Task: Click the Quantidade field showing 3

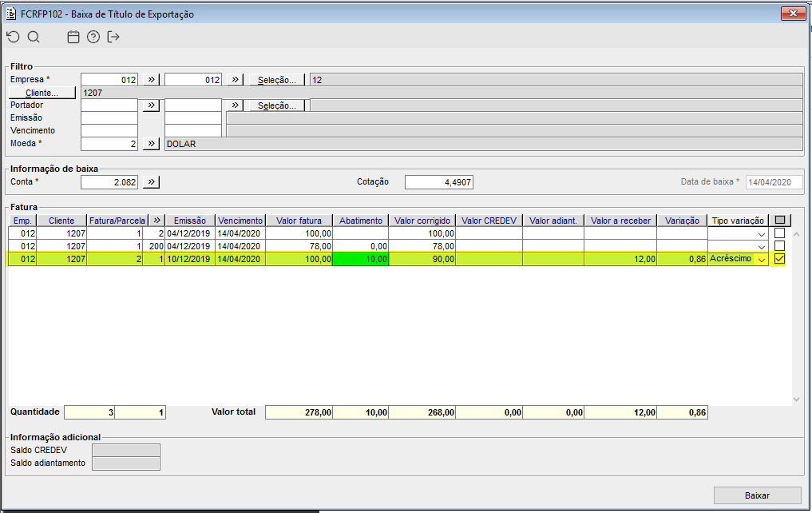Action: pyautogui.click(x=89, y=412)
